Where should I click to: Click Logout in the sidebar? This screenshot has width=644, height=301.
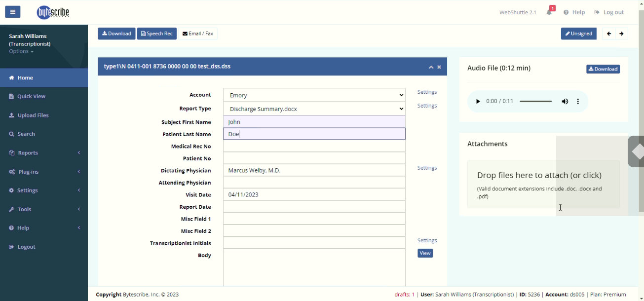pyautogui.click(x=44, y=247)
